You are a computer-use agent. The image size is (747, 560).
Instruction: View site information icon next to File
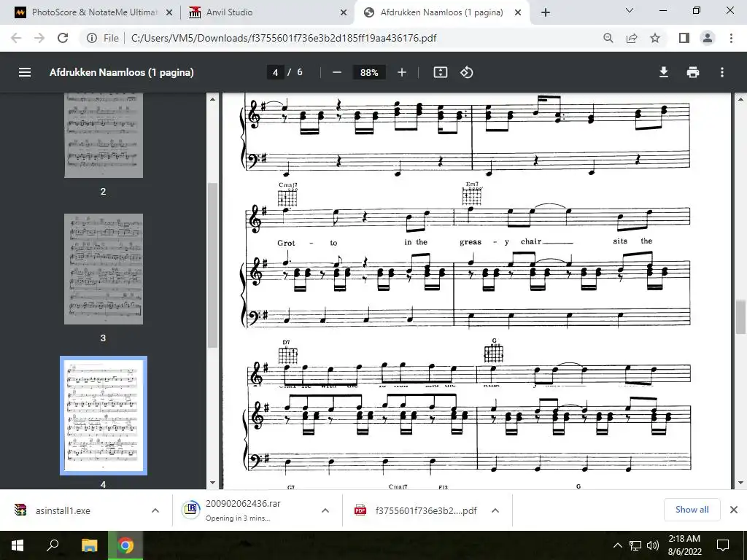[91, 38]
